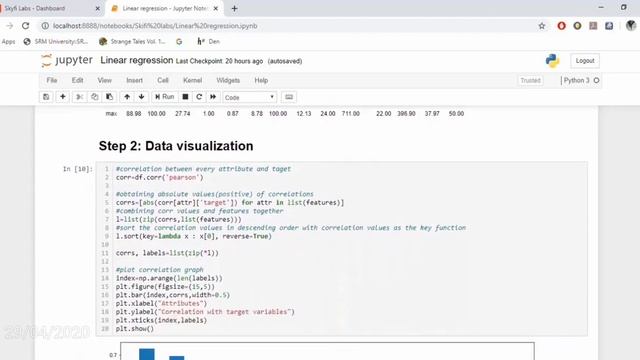Viewport: 640px width, 360px height.
Task: Open the SRM University bookmark
Action: [x=56, y=42]
